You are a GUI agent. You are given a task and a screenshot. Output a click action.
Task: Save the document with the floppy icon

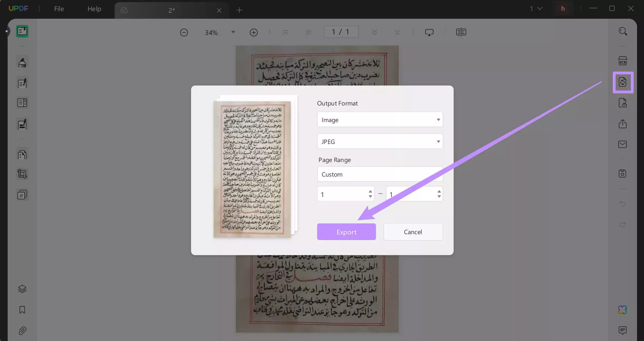point(623,174)
